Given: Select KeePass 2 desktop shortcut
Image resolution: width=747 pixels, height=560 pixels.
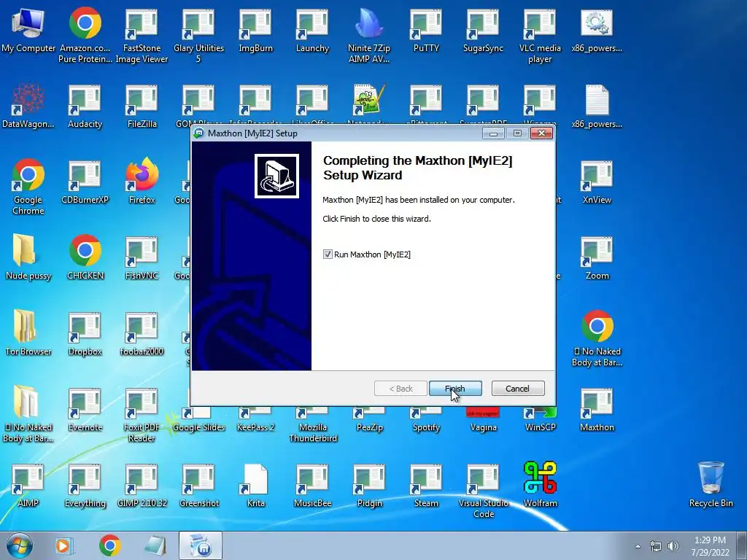Looking at the screenshot, I should (x=255, y=419).
